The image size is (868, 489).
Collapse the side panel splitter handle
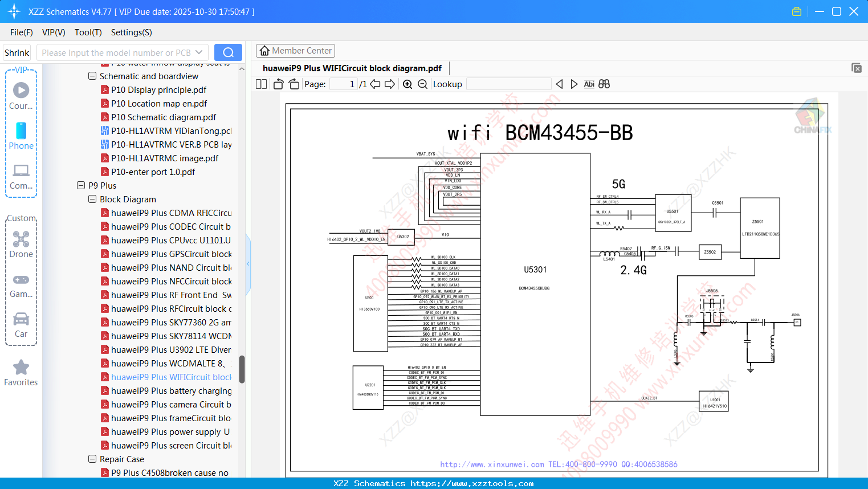click(248, 264)
